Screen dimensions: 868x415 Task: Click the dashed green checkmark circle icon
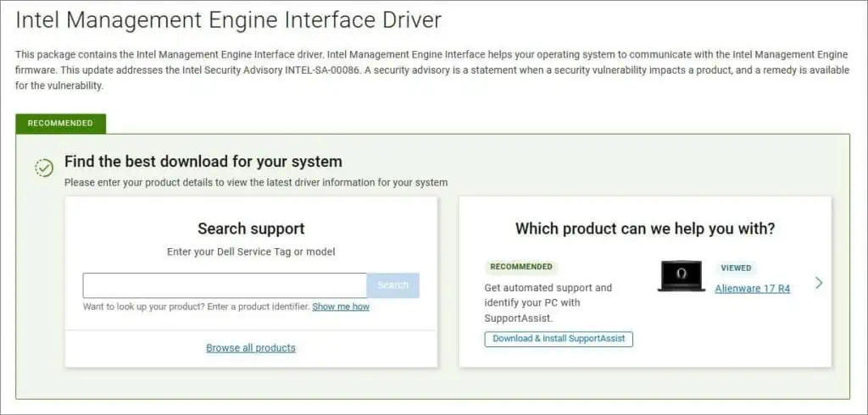coord(44,168)
